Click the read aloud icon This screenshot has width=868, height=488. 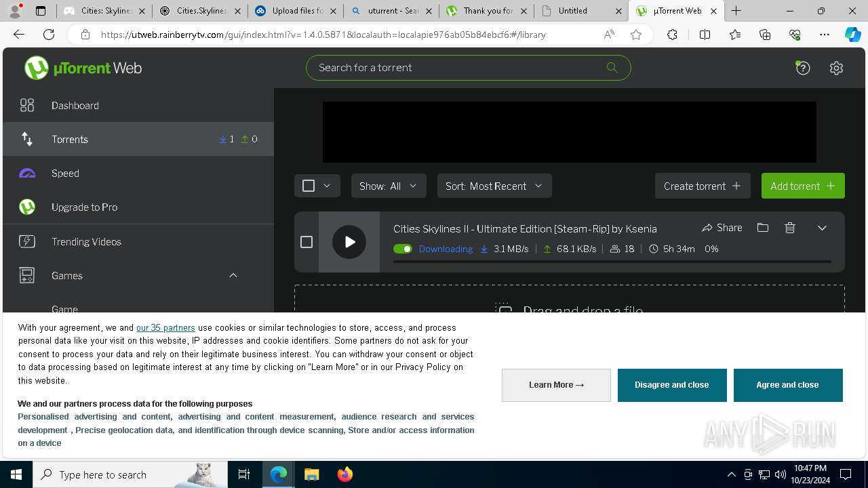pyautogui.click(x=609, y=35)
